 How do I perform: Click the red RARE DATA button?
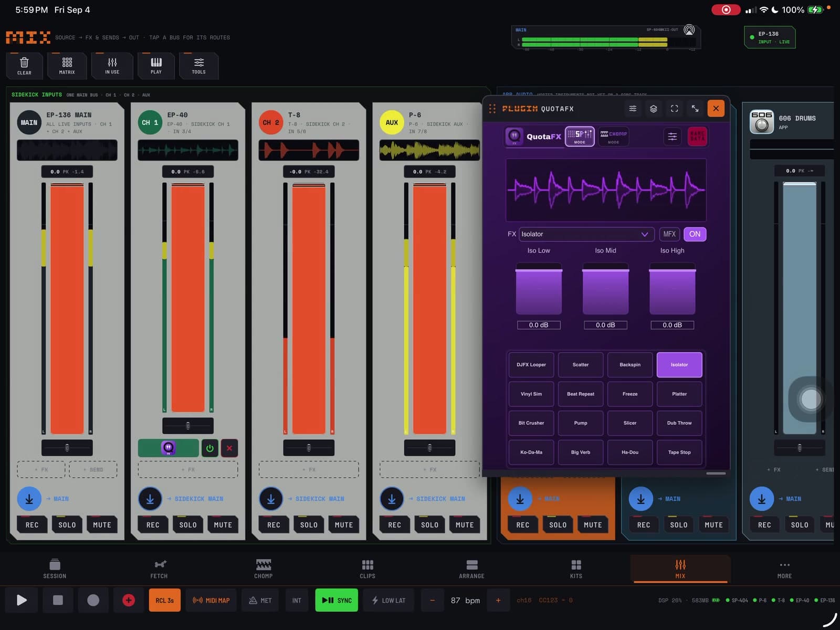[697, 136]
